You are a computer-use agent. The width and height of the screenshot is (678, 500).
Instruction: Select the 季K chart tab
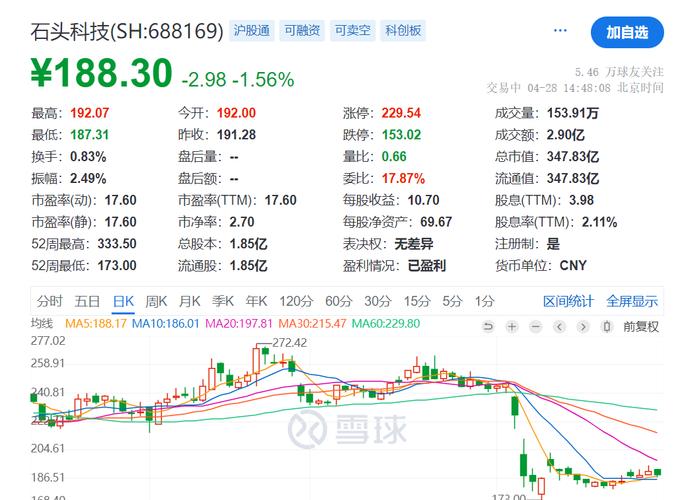pos(223,301)
